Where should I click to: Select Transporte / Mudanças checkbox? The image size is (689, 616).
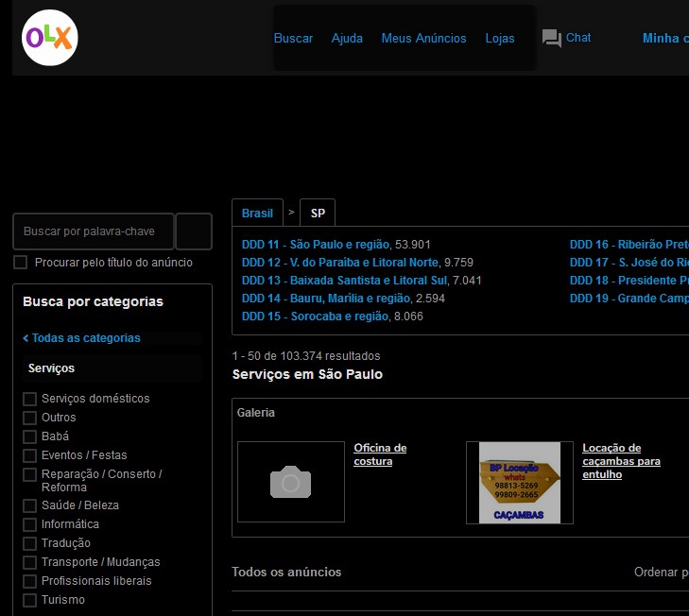(29, 562)
